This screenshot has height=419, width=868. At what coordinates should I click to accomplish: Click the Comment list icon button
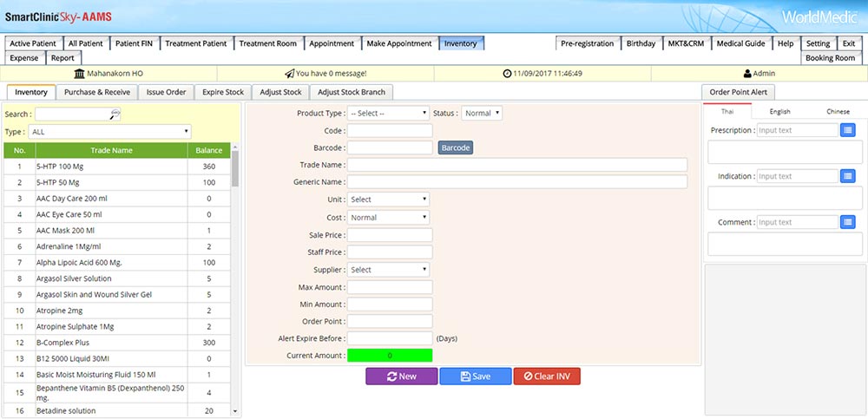pos(848,222)
